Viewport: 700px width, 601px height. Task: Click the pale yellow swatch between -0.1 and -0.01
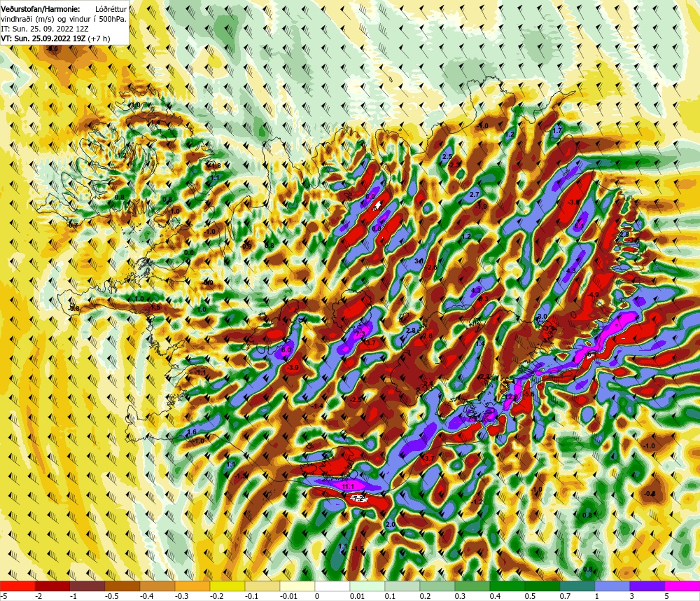click(262, 586)
